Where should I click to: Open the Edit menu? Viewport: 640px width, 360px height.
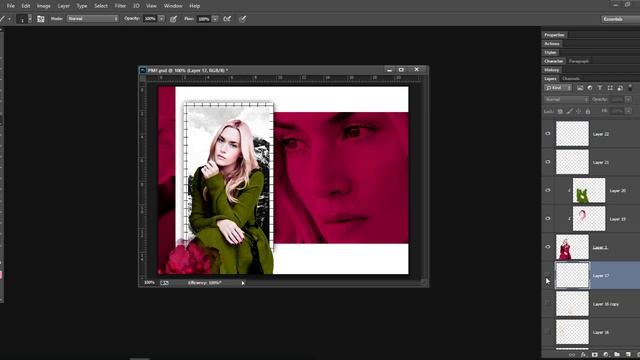click(26, 6)
